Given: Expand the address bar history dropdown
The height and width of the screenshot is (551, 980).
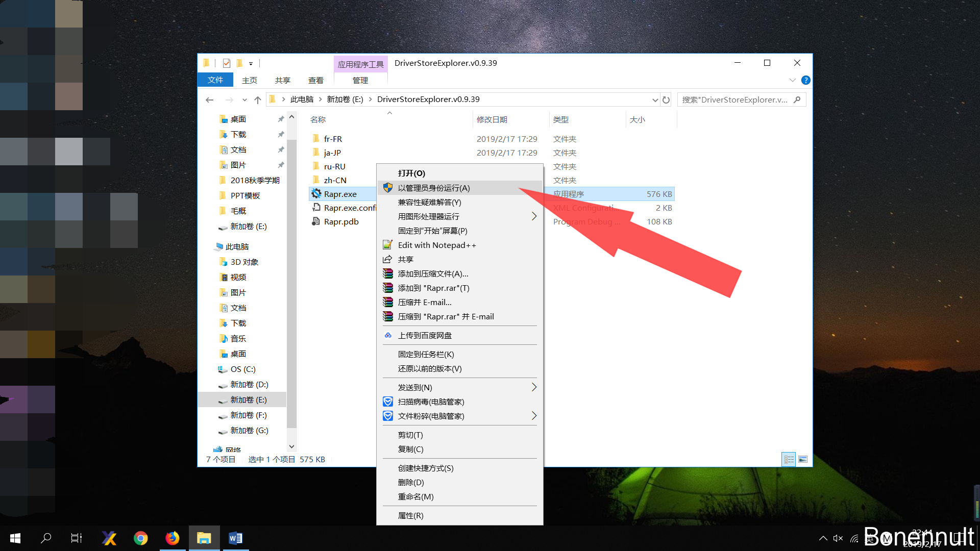Looking at the screenshot, I should (655, 99).
